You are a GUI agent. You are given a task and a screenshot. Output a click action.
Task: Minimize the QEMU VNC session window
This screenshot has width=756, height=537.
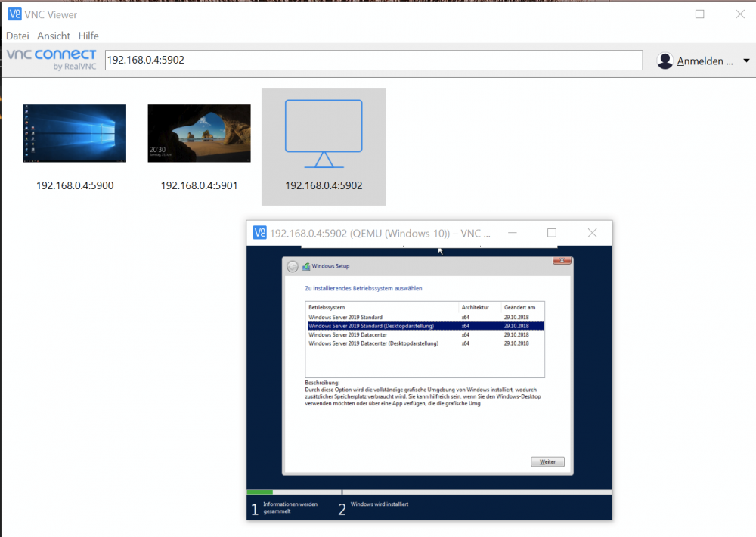(512, 233)
